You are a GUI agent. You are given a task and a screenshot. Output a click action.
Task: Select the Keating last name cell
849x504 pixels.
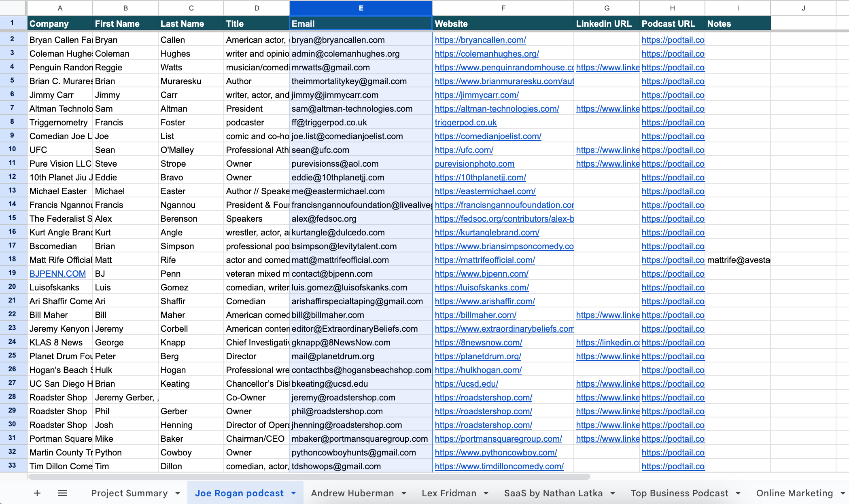[191, 384]
